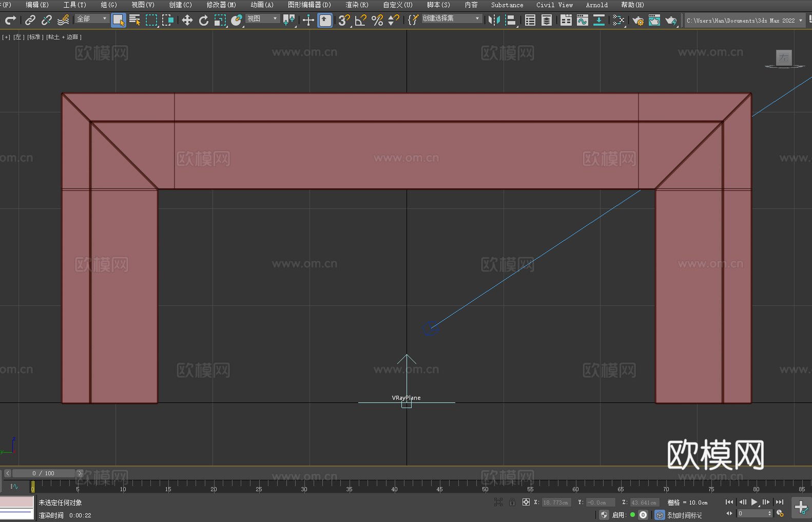Click Edit Named Selection Sets icon
The width and height of the screenshot is (812, 522).
pyautogui.click(x=413, y=20)
